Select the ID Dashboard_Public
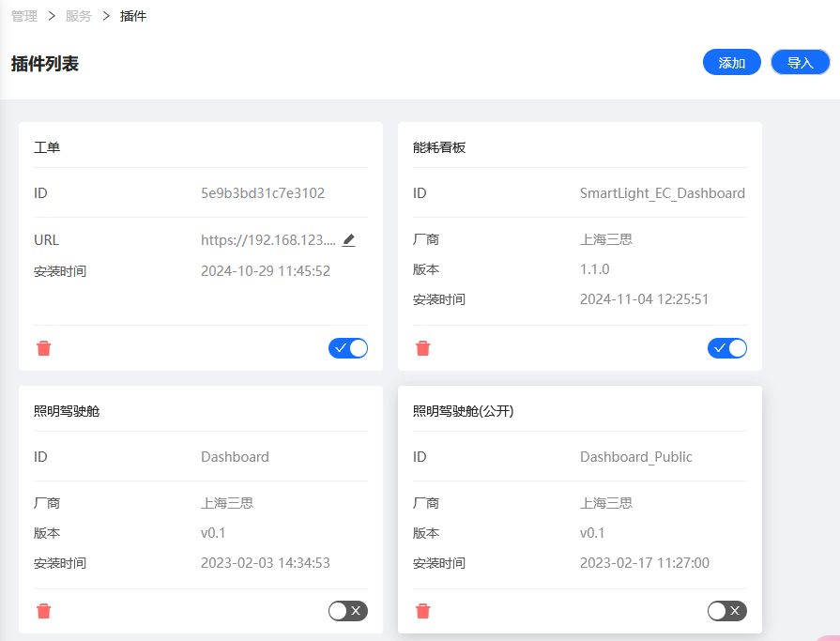Screen dimensions: 840x641 [636, 457]
